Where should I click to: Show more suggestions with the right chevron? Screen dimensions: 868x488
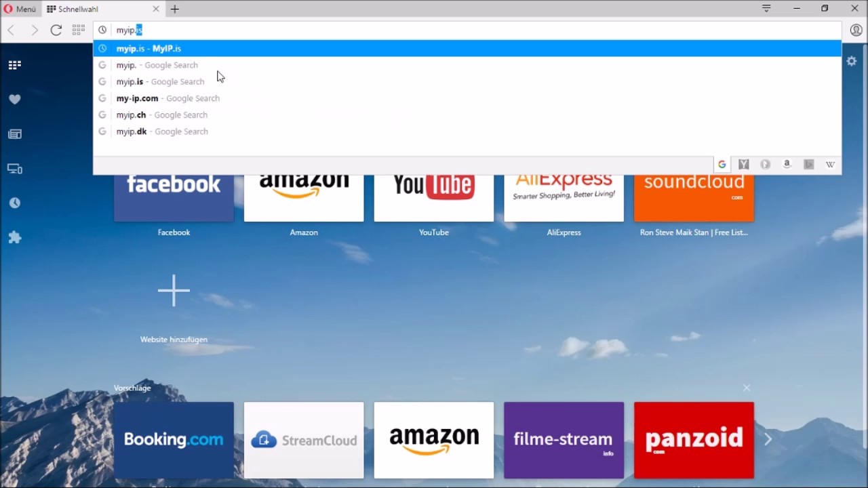[768, 440]
